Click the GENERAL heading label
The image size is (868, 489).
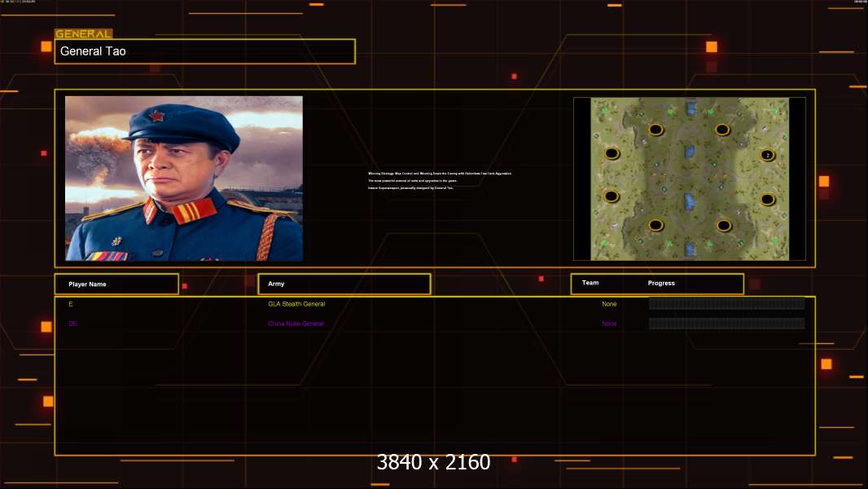point(84,33)
